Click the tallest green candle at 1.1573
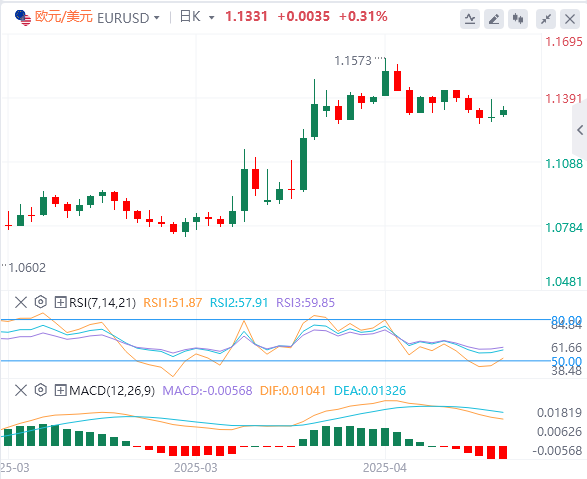The image size is (587, 479). [x=385, y=83]
